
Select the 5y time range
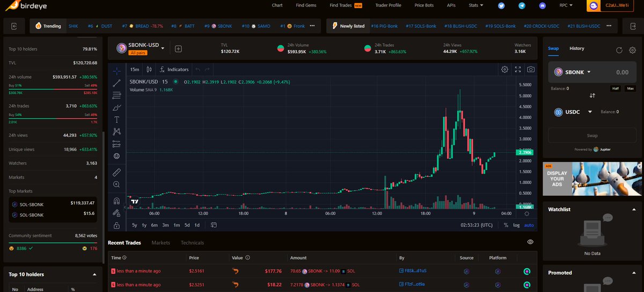click(x=134, y=225)
